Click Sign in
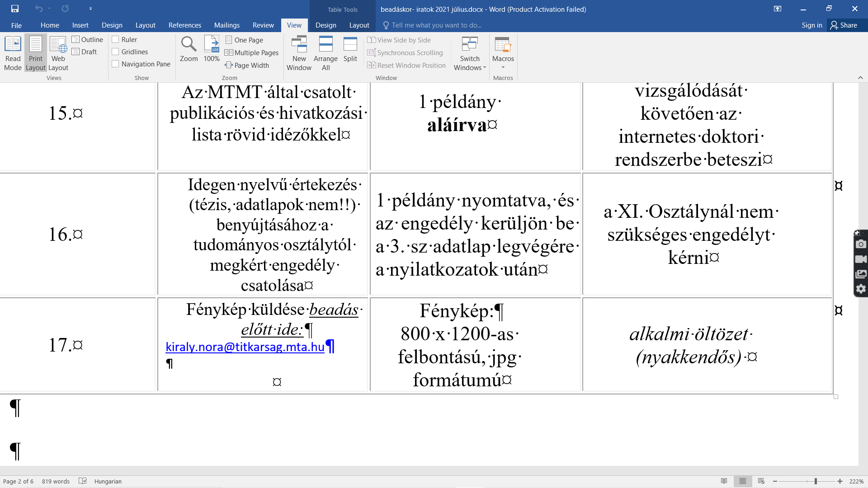The image size is (868, 488). tap(811, 25)
